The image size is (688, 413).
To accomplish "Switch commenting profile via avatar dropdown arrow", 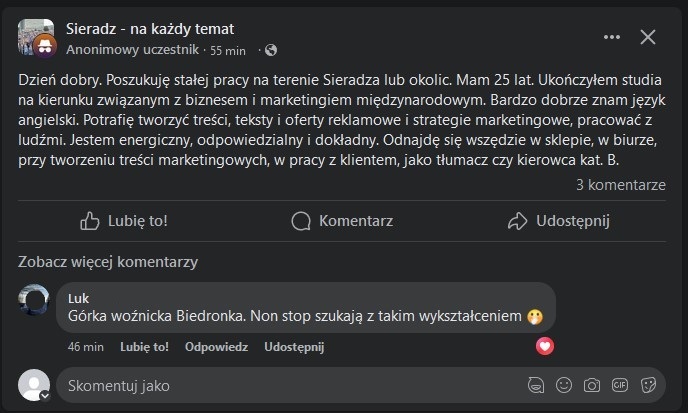I will pos(44,395).
